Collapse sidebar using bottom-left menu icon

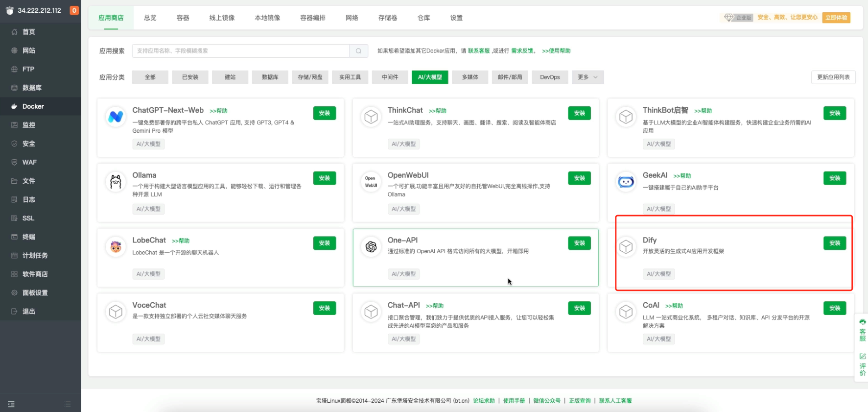click(11, 404)
